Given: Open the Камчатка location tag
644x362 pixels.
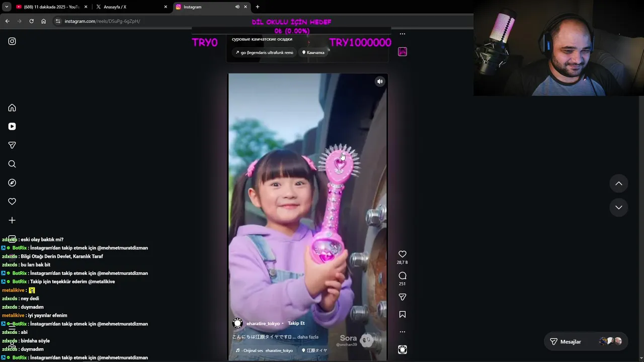Looking at the screenshot, I should tap(313, 52).
